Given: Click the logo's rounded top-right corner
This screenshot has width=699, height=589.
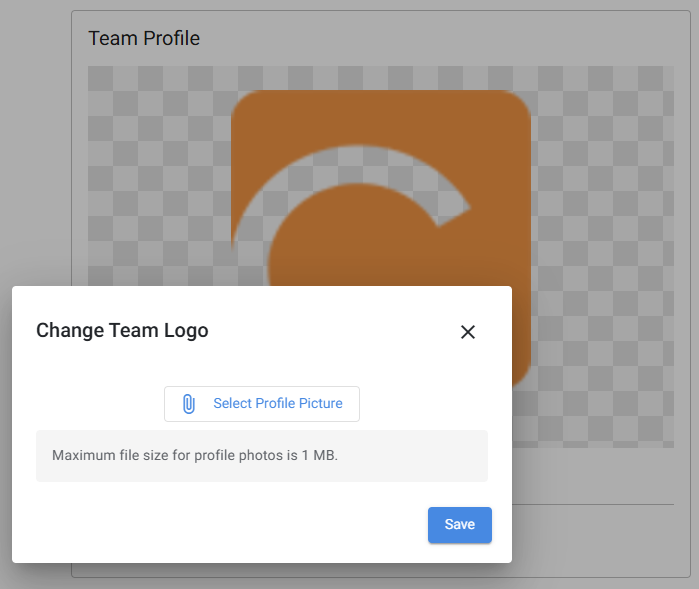Looking at the screenshot, I should (x=517, y=103).
